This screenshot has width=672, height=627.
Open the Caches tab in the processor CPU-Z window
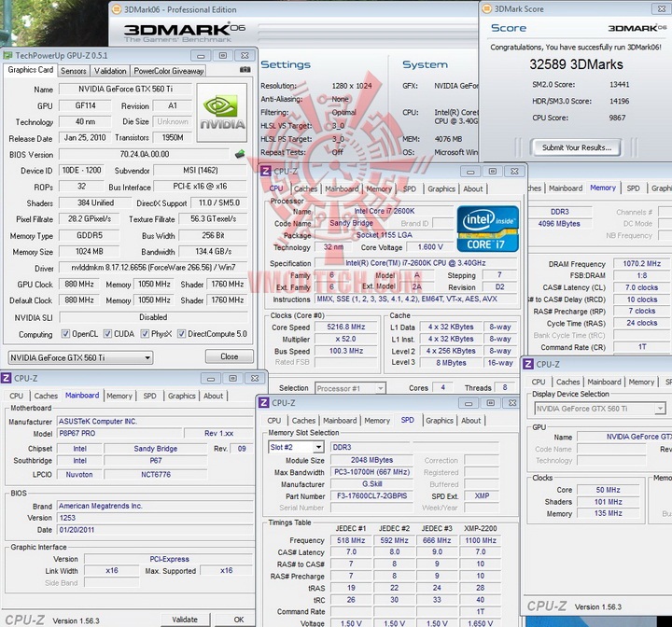(x=305, y=188)
